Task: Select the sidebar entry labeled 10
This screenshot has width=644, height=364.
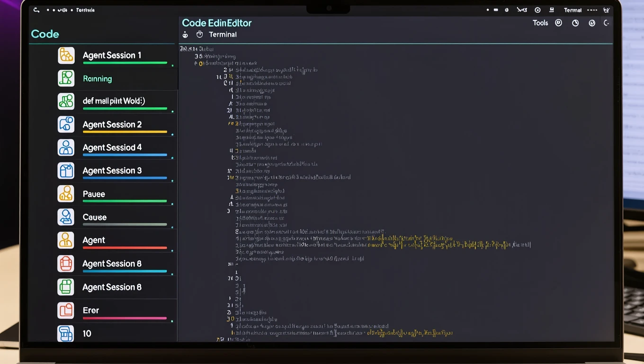Action: (x=117, y=333)
